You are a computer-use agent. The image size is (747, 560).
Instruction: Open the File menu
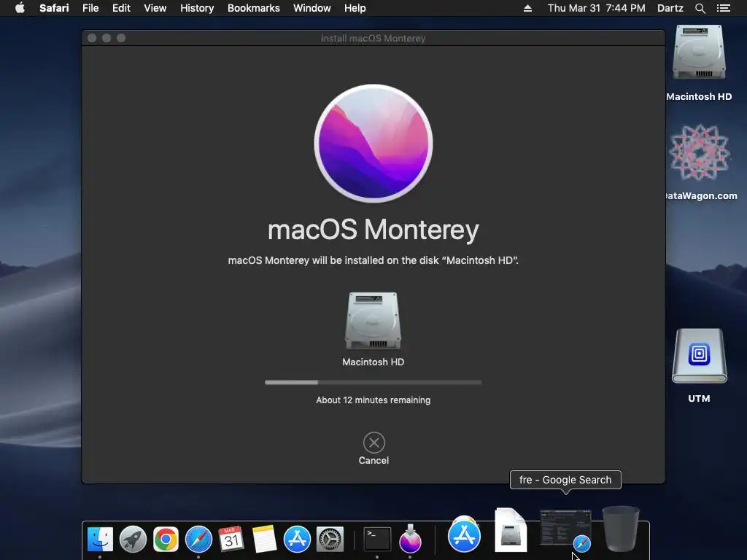[90, 8]
